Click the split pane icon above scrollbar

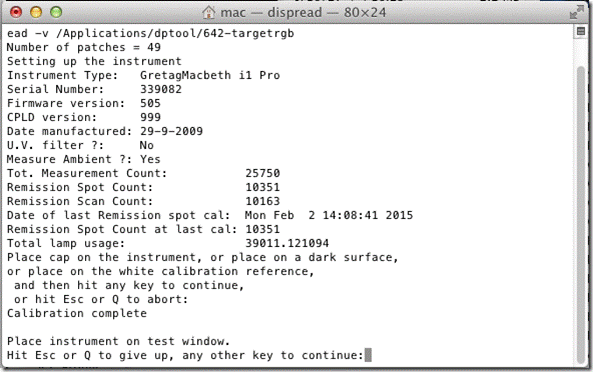point(581,31)
